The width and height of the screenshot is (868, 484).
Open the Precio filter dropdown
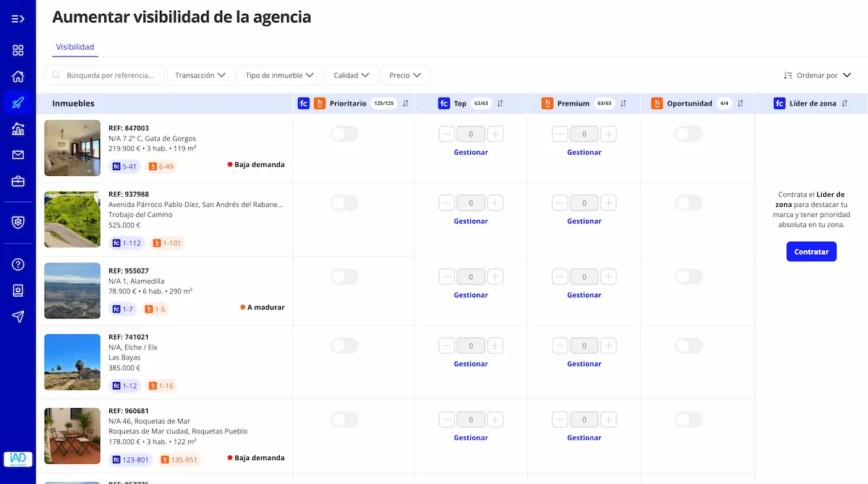click(x=406, y=75)
